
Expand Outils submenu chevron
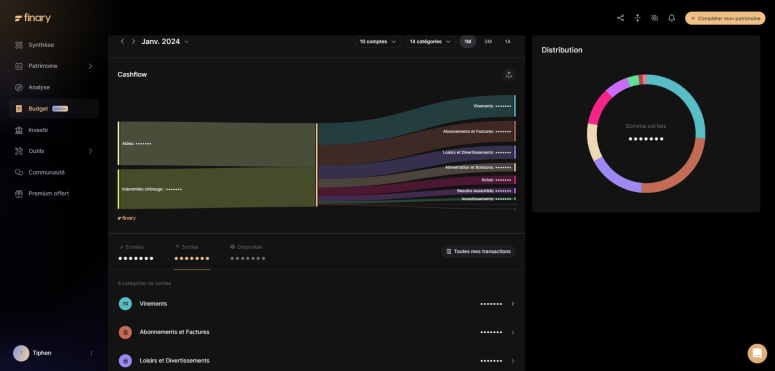(x=90, y=151)
